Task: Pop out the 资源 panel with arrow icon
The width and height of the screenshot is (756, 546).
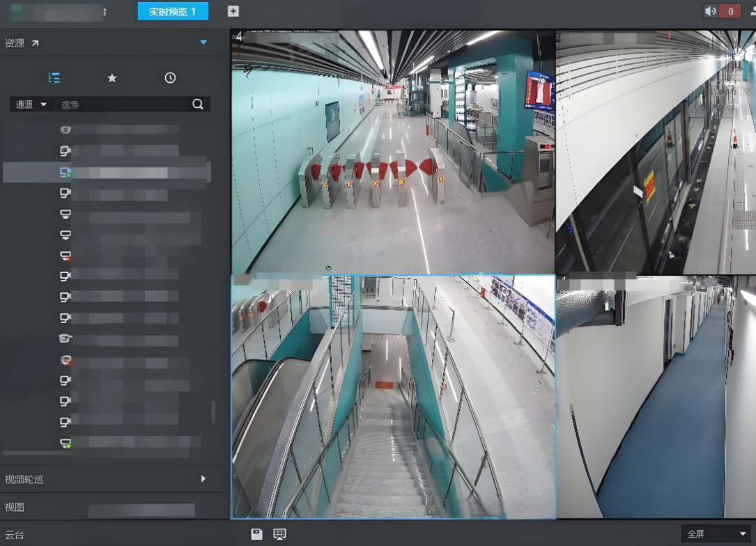Action: [35, 43]
